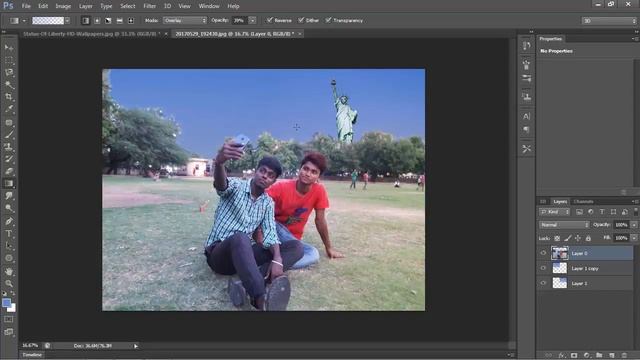
Task: Open the gradient picker dropdown arrow
Action: [x=67, y=20]
